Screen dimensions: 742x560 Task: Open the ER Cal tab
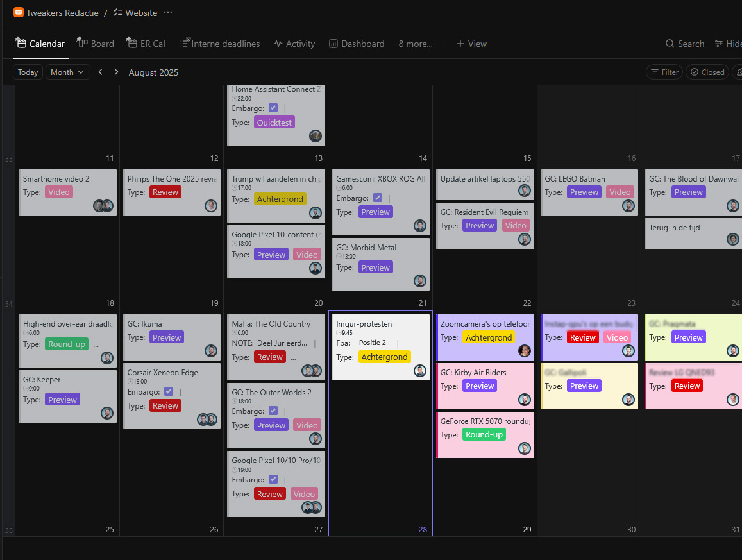146,44
